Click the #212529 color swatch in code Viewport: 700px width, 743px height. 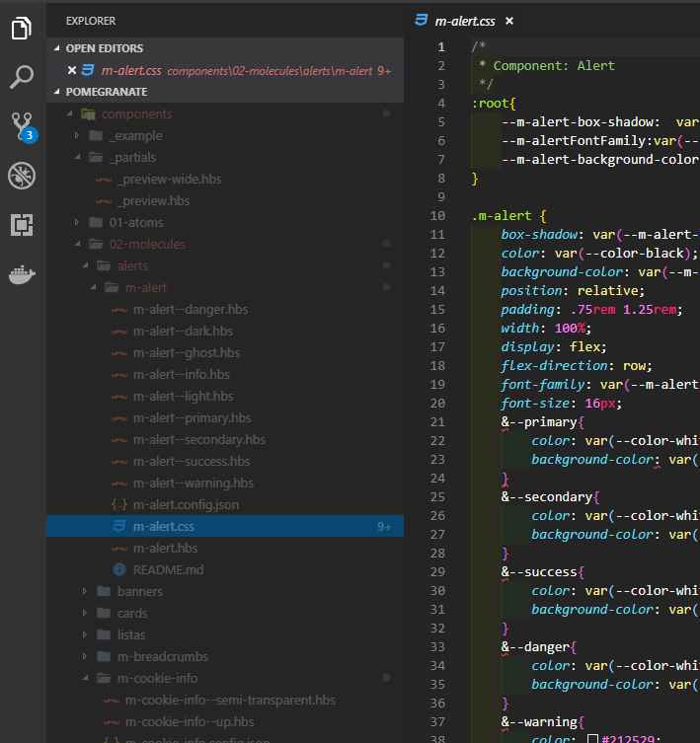click(592, 739)
